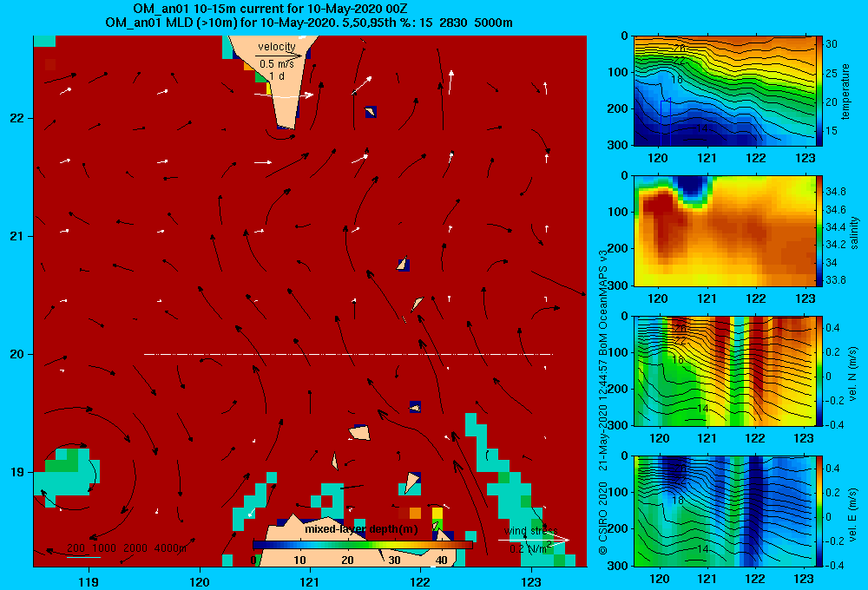Viewport: 868px width, 590px height.
Task: Click the '0.5 m/s' velocity scale text
Action: point(277,64)
